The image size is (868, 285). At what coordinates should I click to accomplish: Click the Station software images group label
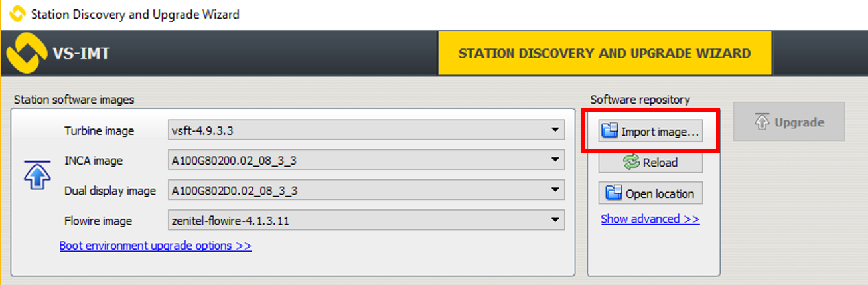(74, 100)
